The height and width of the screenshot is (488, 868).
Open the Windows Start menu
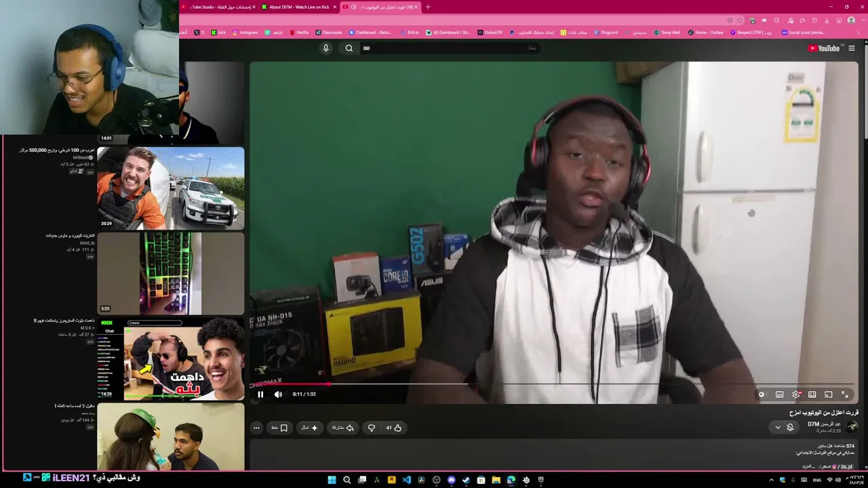pos(332,480)
